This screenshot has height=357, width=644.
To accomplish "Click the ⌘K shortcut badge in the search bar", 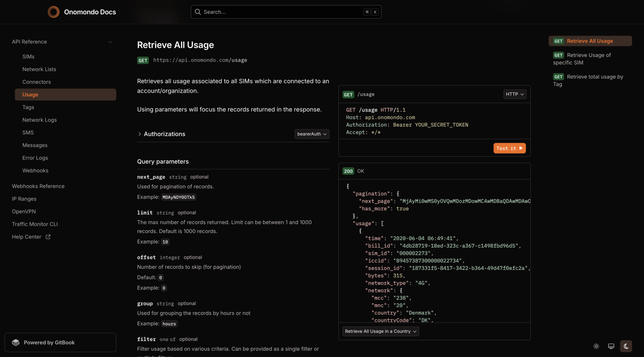I will (371, 12).
